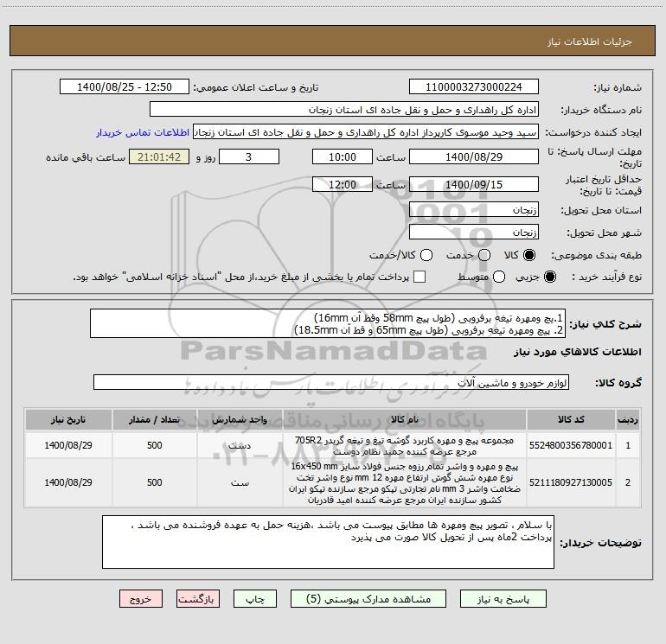The width and height of the screenshot is (666, 644).
Task: Click the buyer organization name field
Action: 344,109
